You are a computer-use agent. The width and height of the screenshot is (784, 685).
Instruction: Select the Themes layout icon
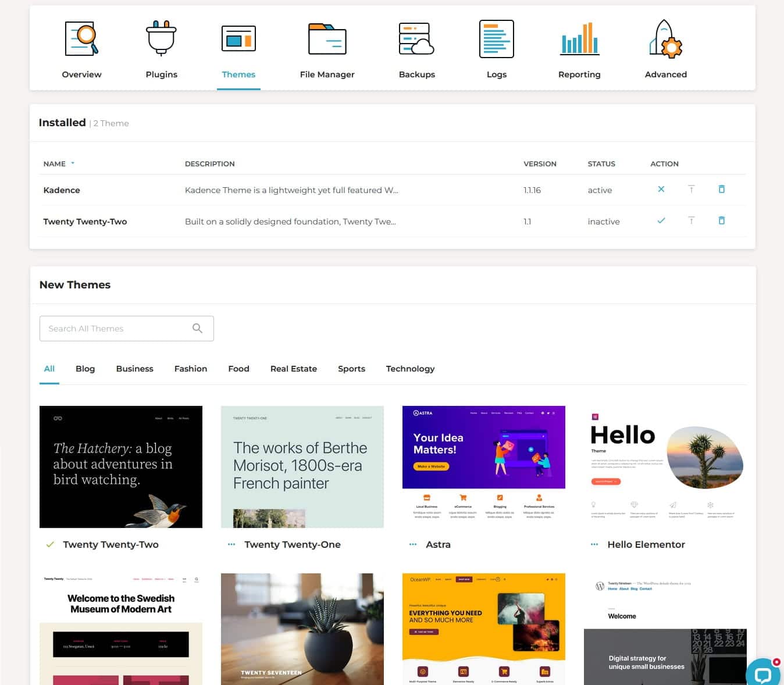click(238, 38)
